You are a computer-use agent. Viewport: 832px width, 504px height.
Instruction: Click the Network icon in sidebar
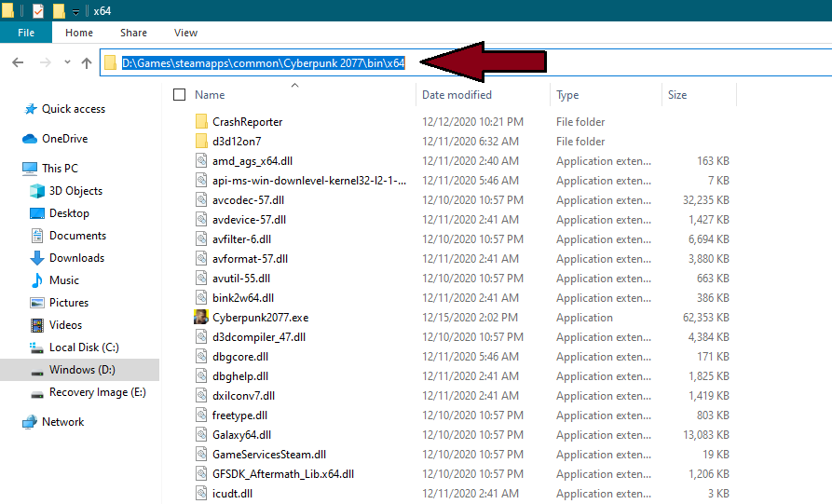(30, 422)
